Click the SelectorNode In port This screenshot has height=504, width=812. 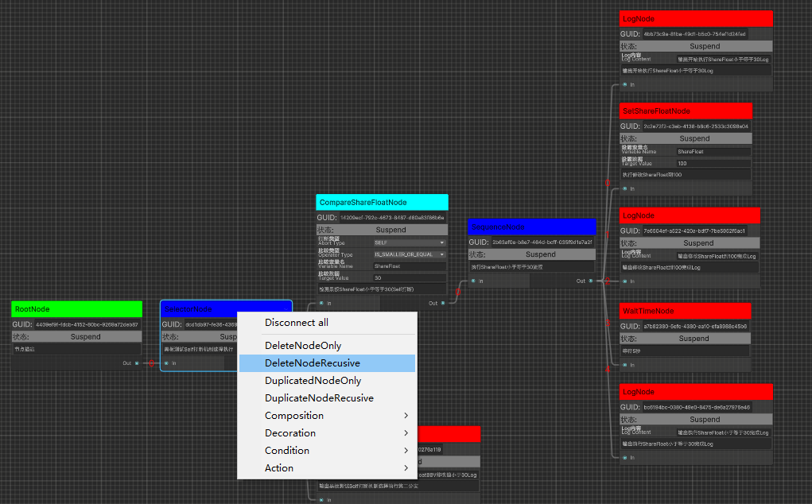click(x=166, y=363)
